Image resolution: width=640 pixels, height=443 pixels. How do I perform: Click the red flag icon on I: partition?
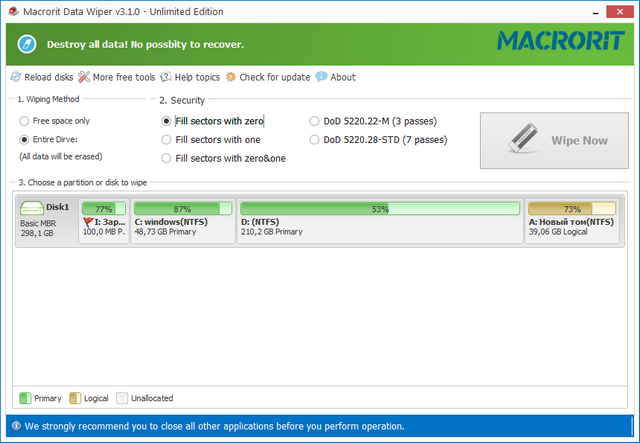point(88,222)
